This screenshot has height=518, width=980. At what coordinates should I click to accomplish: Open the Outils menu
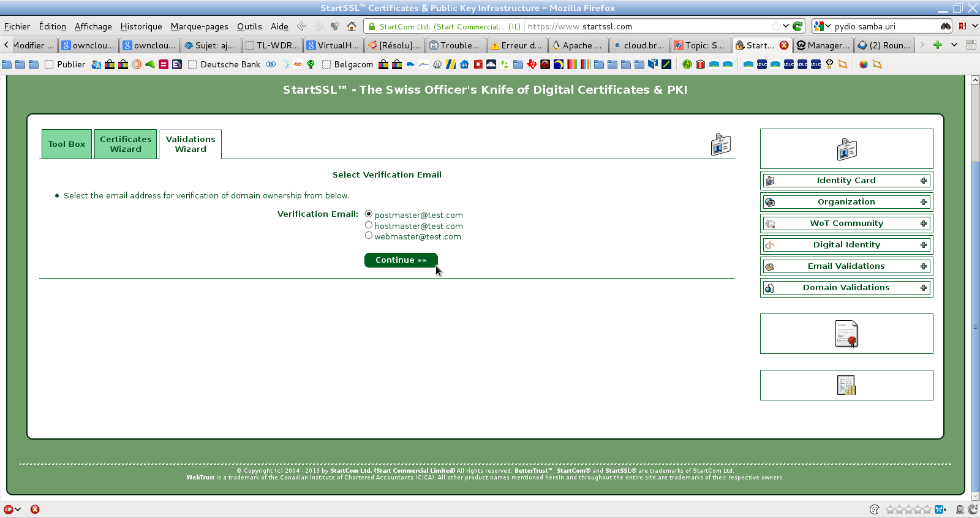click(x=249, y=26)
